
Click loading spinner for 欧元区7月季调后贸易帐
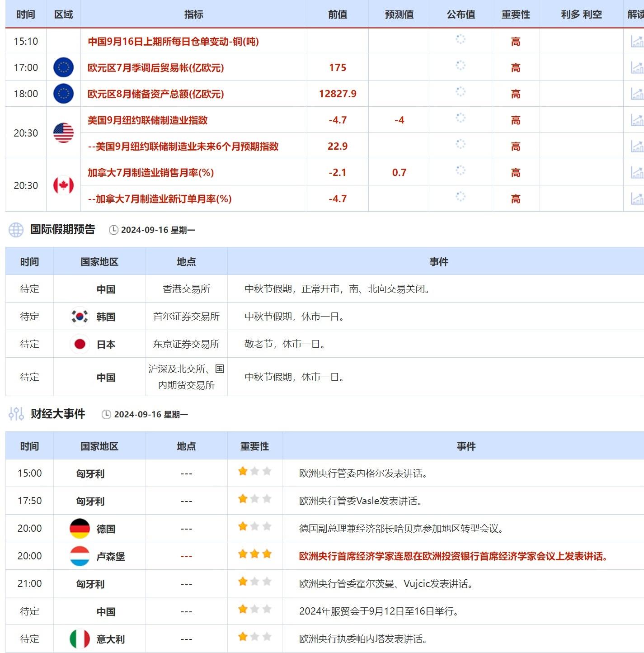click(460, 66)
